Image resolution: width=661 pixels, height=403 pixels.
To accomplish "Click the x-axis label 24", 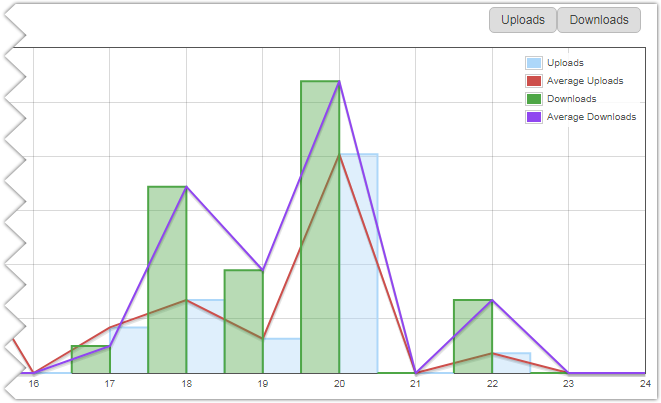I will coord(645,383).
